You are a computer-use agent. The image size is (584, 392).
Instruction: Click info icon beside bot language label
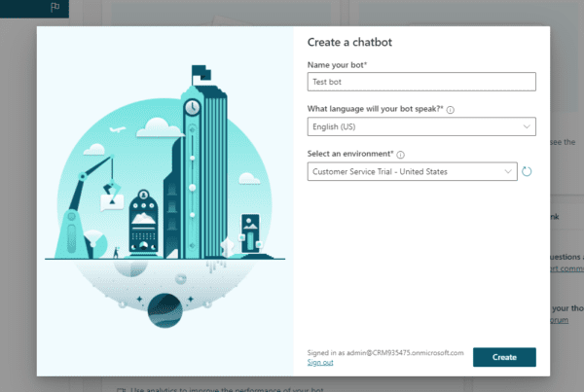click(x=451, y=110)
